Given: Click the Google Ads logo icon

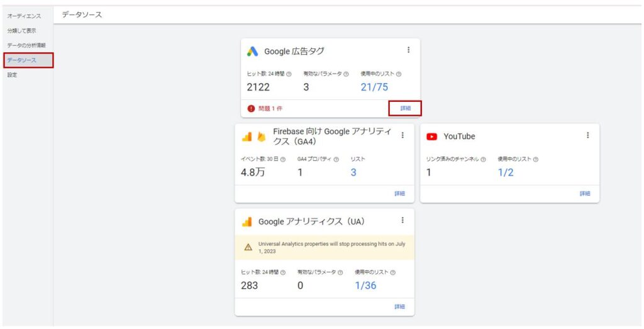Looking at the screenshot, I should 252,52.
